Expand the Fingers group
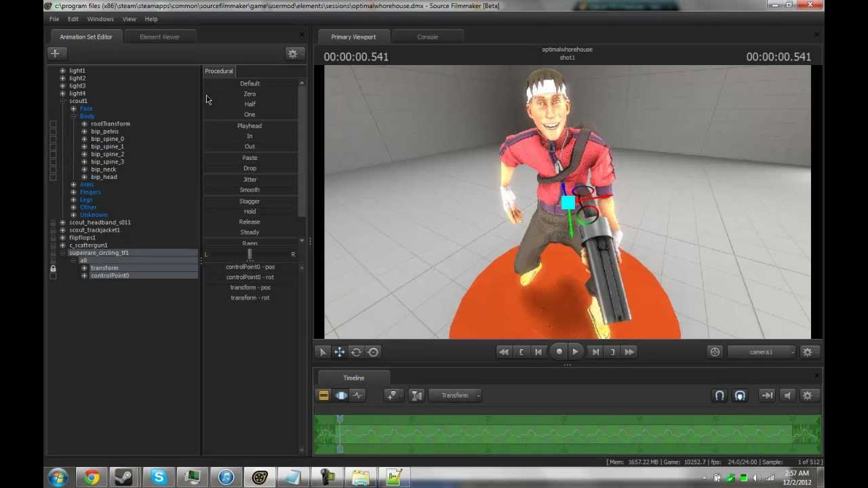This screenshot has width=868, height=488. (73, 192)
